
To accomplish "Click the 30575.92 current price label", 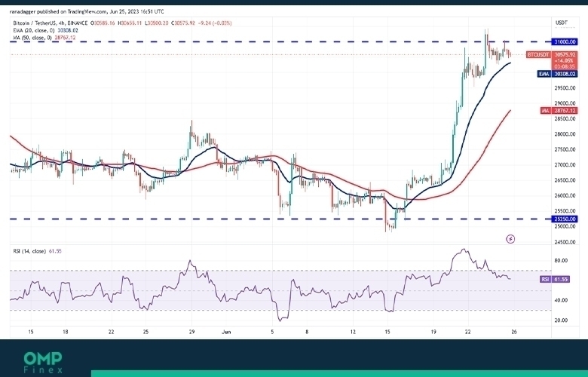I will 565,55.
